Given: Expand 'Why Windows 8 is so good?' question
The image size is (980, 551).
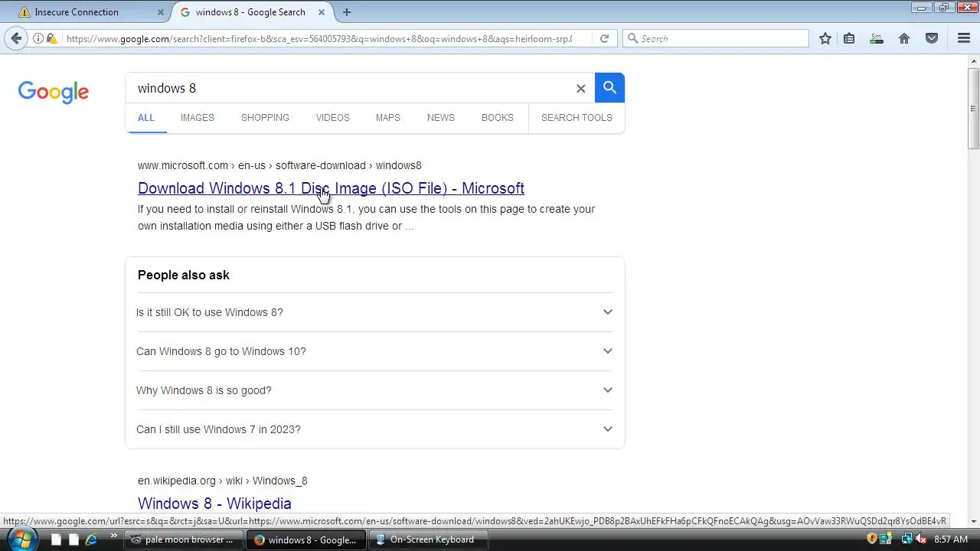Looking at the screenshot, I should [x=375, y=390].
